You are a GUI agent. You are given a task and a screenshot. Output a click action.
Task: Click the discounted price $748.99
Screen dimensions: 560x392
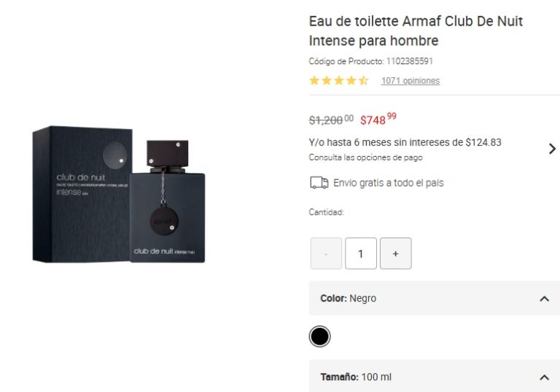[x=378, y=119]
